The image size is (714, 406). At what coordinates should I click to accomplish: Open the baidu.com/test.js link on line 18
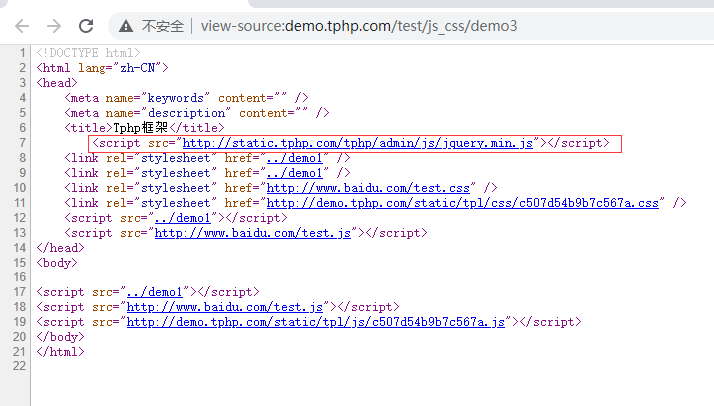(224, 307)
